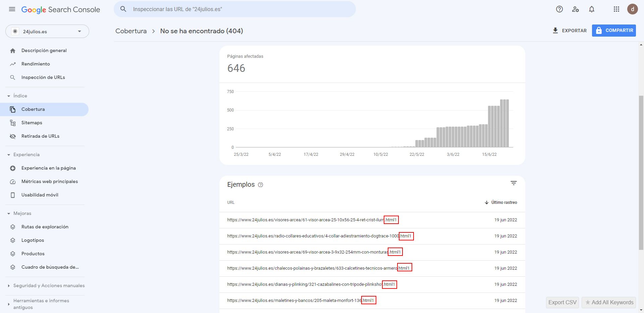Click the Ejemplos help info icon
This screenshot has height=313, width=644.
(260, 185)
